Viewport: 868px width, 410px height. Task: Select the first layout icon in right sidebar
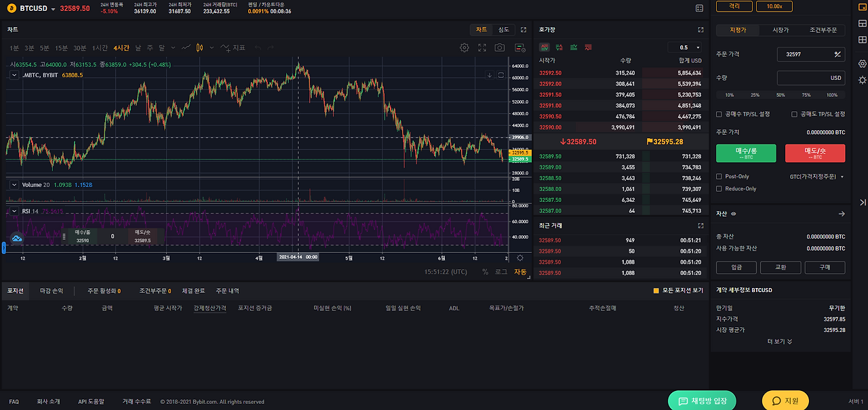pyautogui.click(x=862, y=8)
